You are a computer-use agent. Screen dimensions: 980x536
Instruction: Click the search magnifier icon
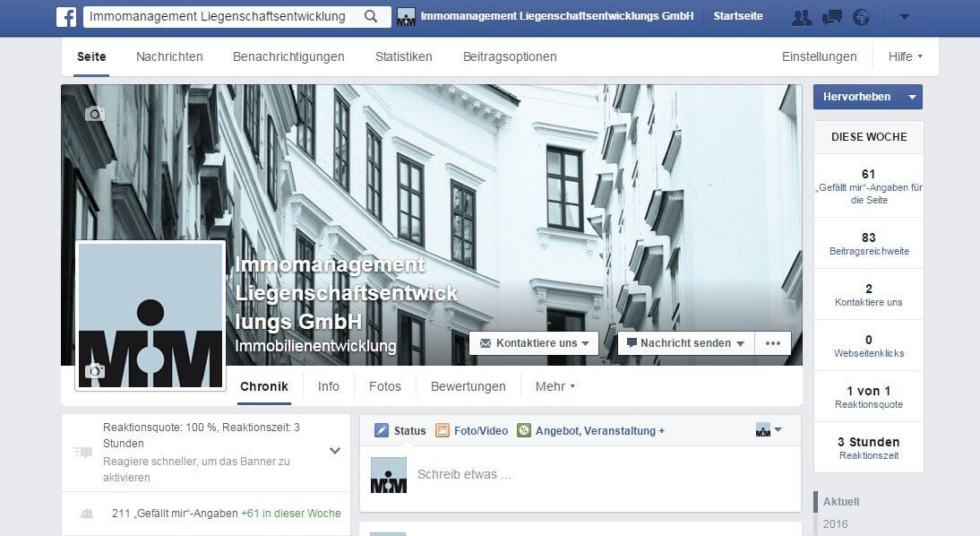point(371,16)
